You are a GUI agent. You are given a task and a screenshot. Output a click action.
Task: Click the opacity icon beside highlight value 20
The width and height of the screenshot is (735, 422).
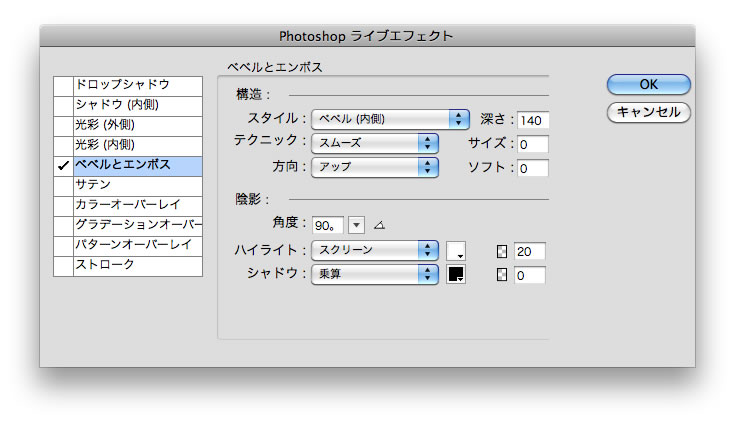coord(503,250)
